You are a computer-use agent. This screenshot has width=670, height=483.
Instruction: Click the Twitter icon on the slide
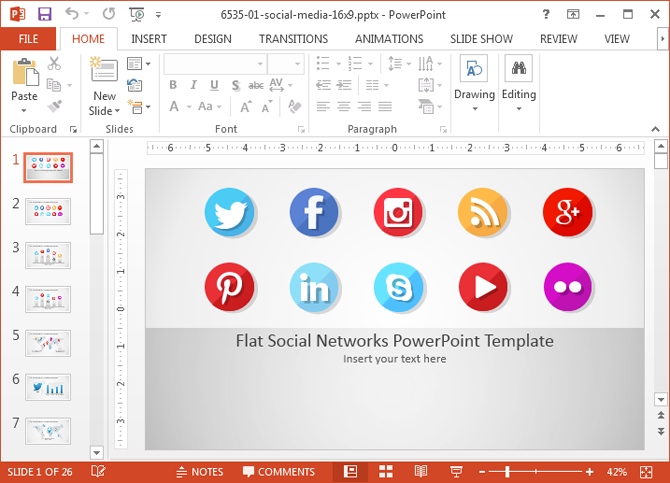(229, 212)
